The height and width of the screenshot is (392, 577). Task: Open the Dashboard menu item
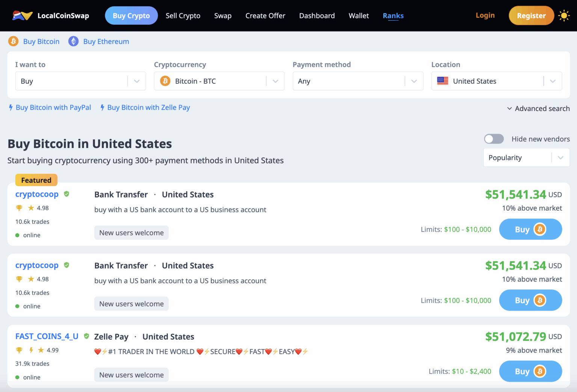(x=317, y=15)
